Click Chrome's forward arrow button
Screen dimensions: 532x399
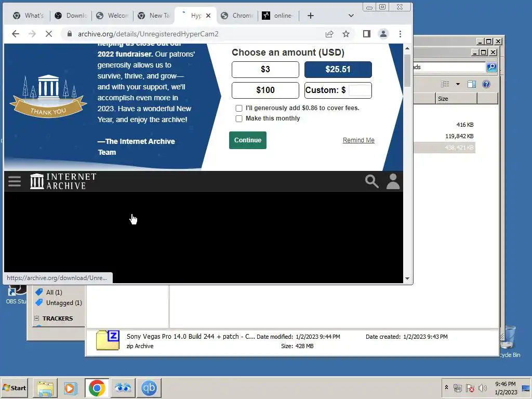tap(32, 34)
